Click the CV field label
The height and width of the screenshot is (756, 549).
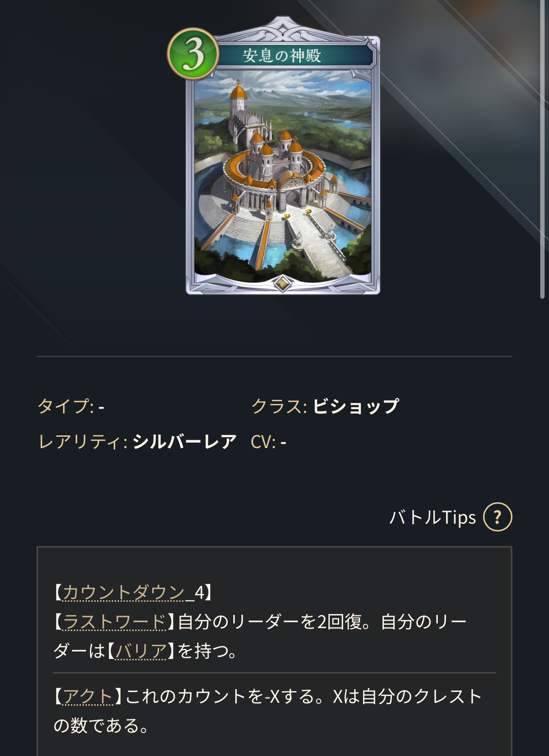(263, 442)
